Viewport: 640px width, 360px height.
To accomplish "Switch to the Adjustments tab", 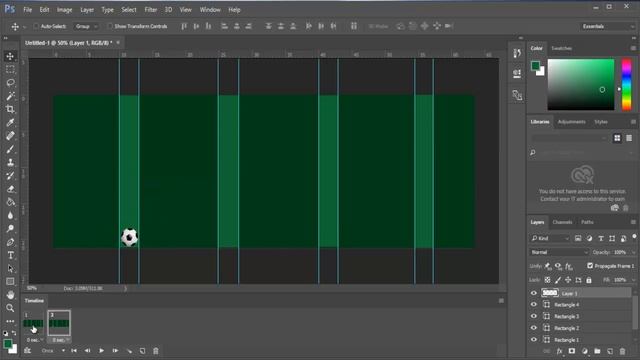I will click(571, 122).
